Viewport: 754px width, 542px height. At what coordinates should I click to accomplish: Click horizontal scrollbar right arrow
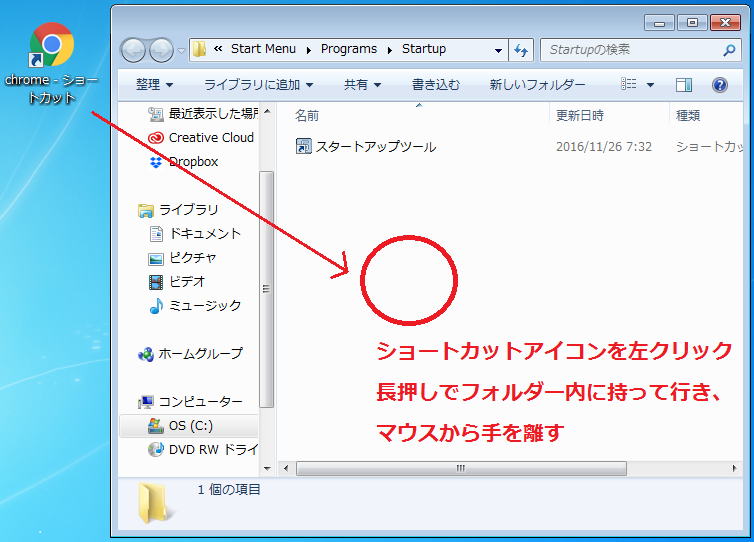pyautogui.click(x=734, y=468)
